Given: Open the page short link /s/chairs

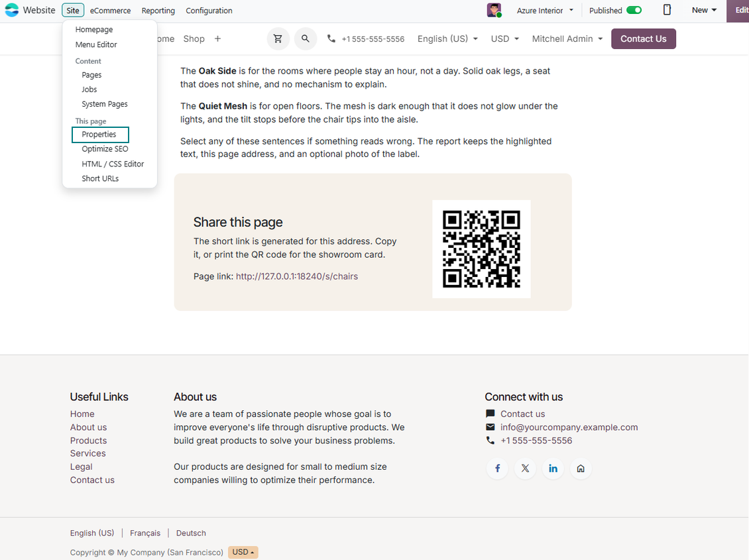Looking at the screenshot, I should pyautogui.click(x=297, y=276).
